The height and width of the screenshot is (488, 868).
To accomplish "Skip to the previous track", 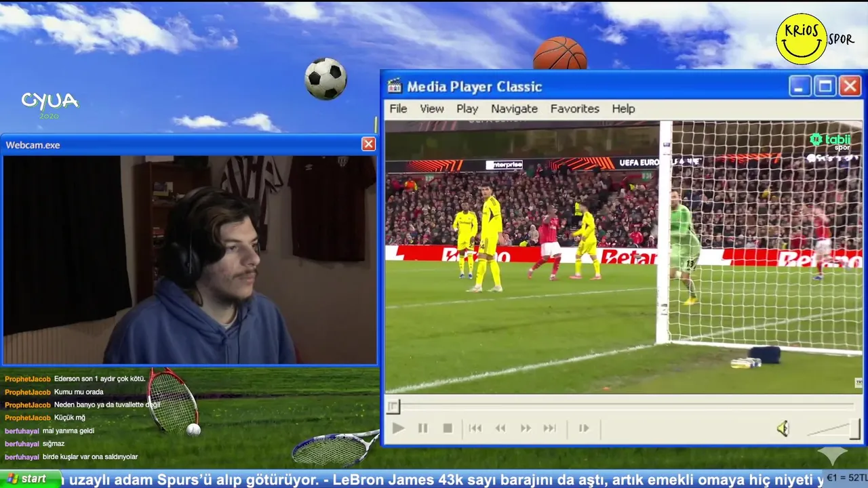I will [475, 428].
